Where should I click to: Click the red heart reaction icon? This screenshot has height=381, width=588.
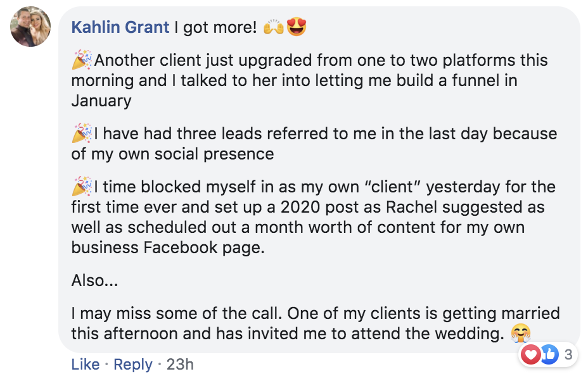pos(530,355)
